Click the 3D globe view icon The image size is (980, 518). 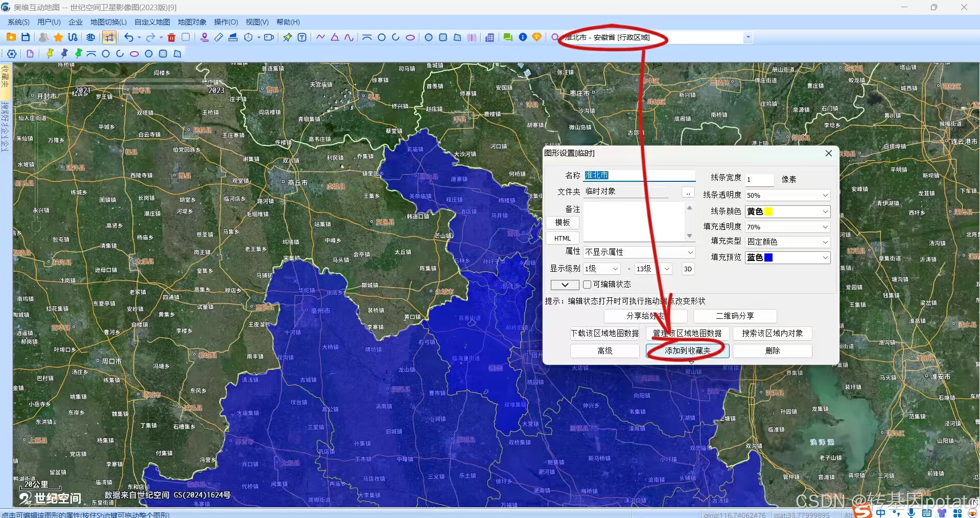[x=90, y=37]
